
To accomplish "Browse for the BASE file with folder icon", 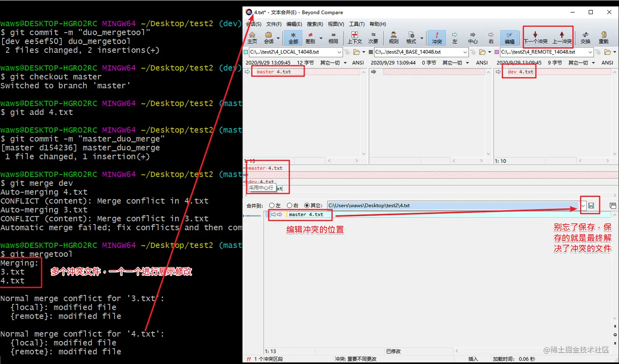I will click(482, 52).
